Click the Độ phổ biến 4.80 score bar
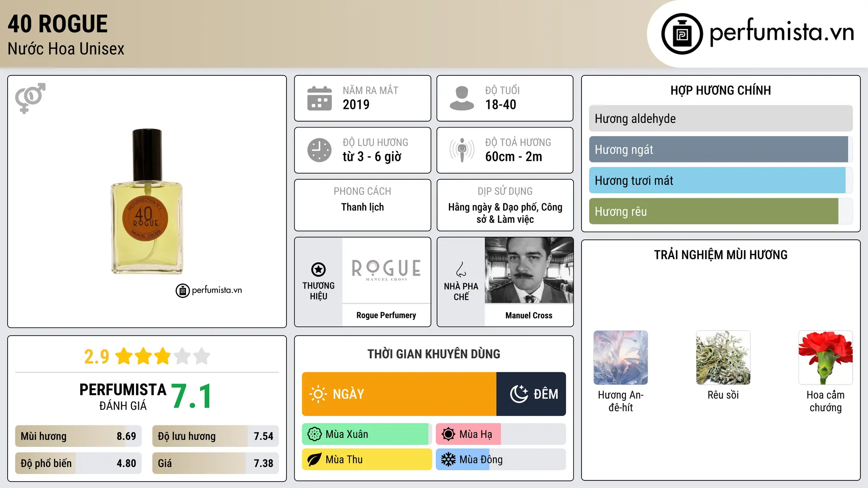Image resolution: width=868 pixels, height=488 pixels. click(78, 463)
